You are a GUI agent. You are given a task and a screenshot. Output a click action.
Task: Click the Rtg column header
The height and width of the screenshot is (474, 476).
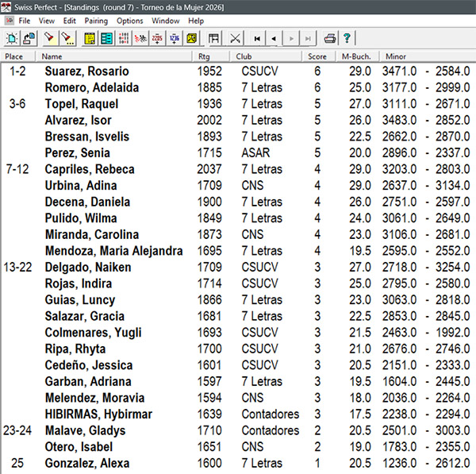click(x=205, y=57)
